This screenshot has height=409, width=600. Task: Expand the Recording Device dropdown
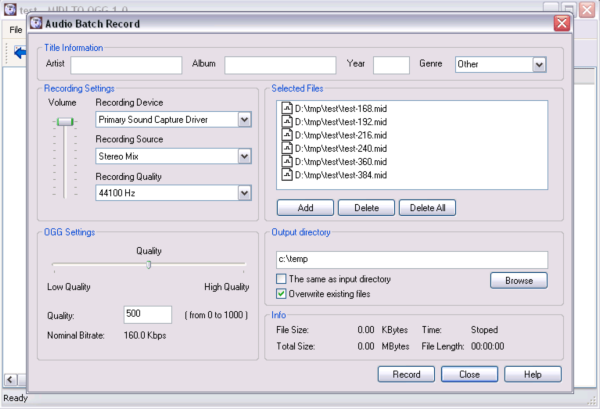pos(244,120)
